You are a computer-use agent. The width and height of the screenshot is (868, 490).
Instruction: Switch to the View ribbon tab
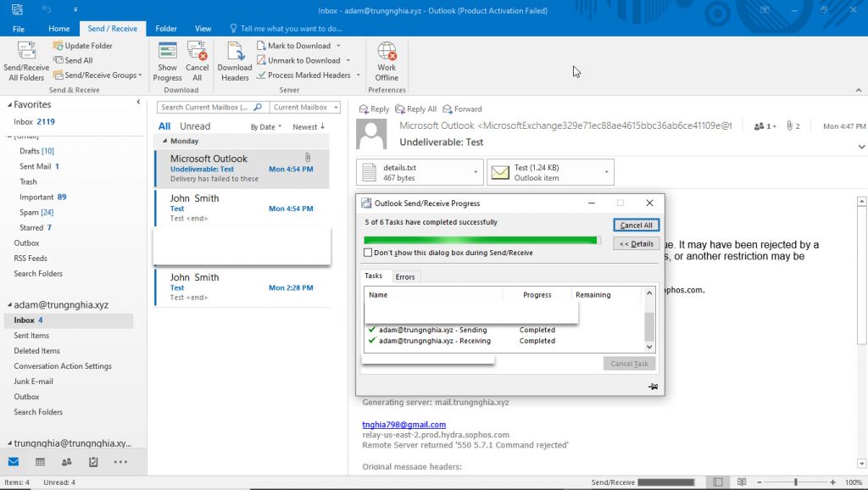point(203,28)
